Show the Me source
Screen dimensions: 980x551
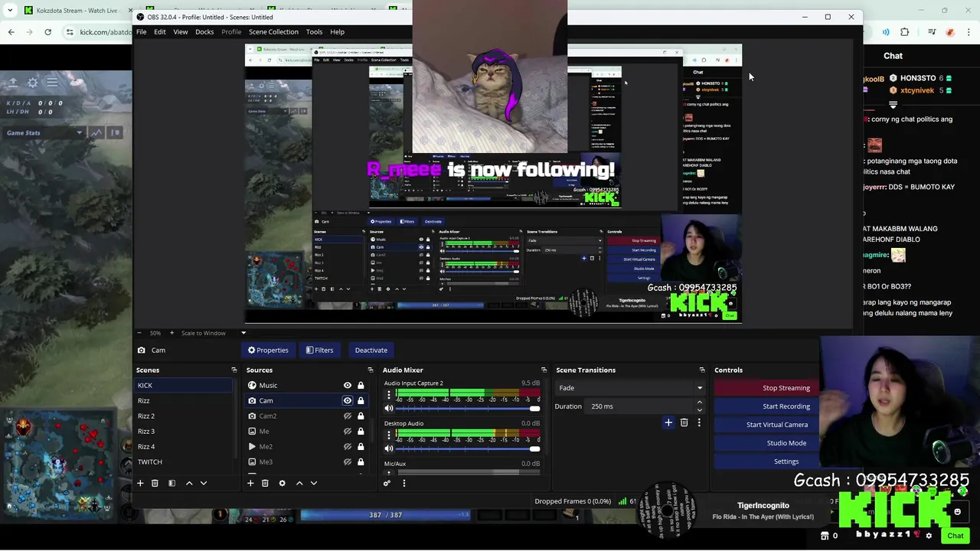point(348,431)
